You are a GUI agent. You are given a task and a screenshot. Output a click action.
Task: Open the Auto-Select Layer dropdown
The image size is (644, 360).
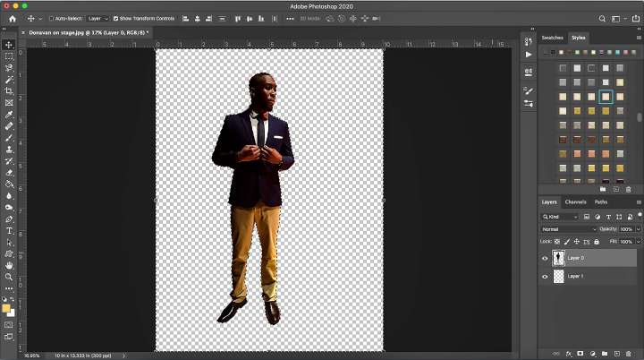coord(97,18)
